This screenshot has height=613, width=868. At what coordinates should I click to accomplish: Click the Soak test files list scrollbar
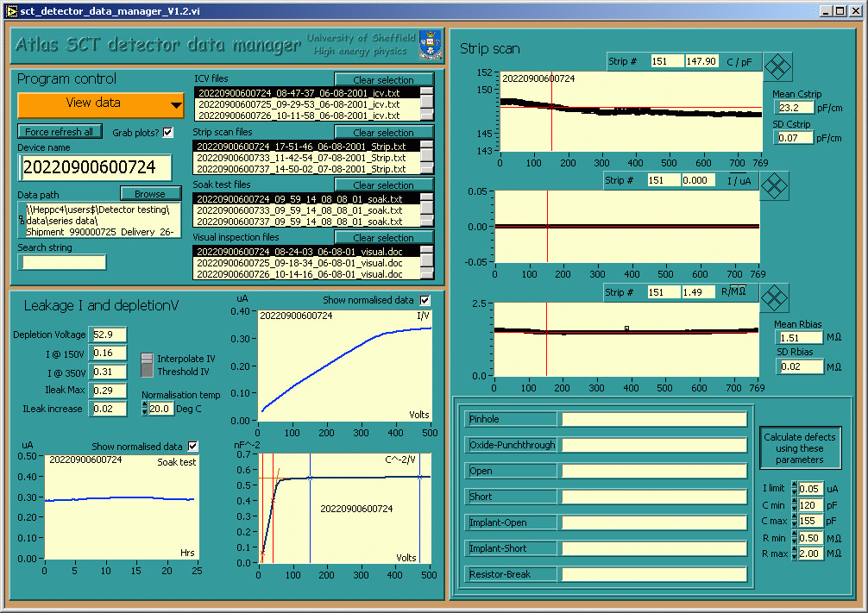tap(427, 210)
